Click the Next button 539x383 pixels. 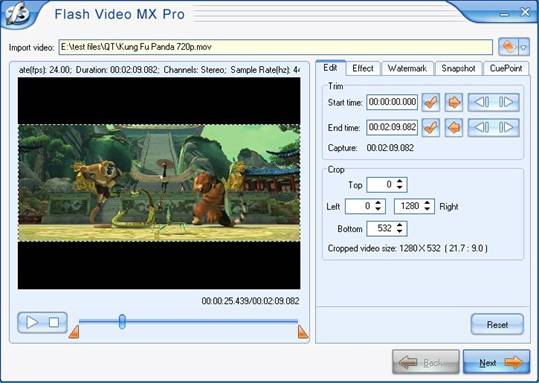click(x=496, y=362)
